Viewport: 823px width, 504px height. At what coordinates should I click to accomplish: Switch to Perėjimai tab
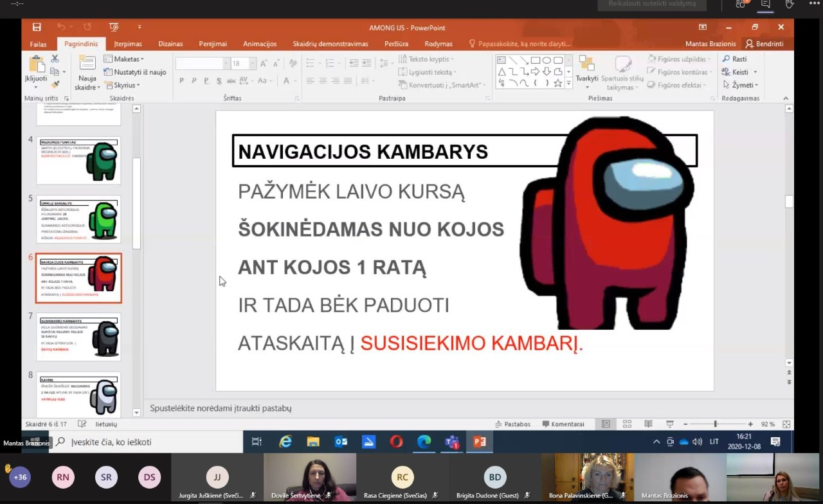213,44
